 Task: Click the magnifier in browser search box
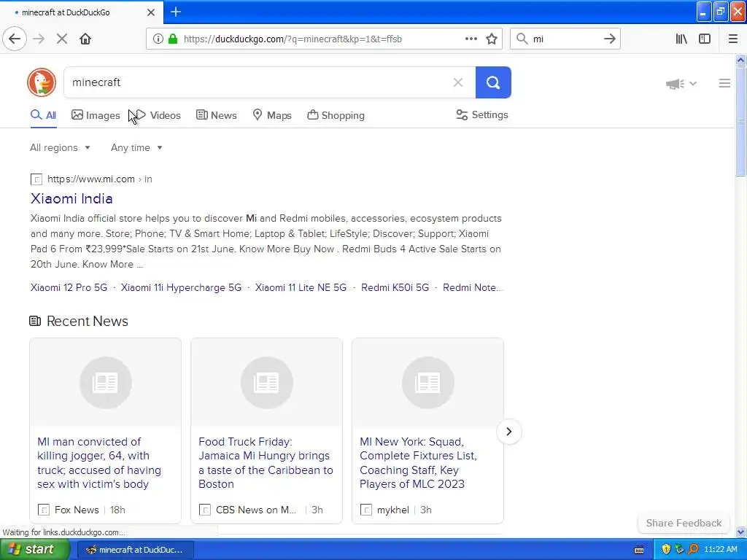(522, 39)
